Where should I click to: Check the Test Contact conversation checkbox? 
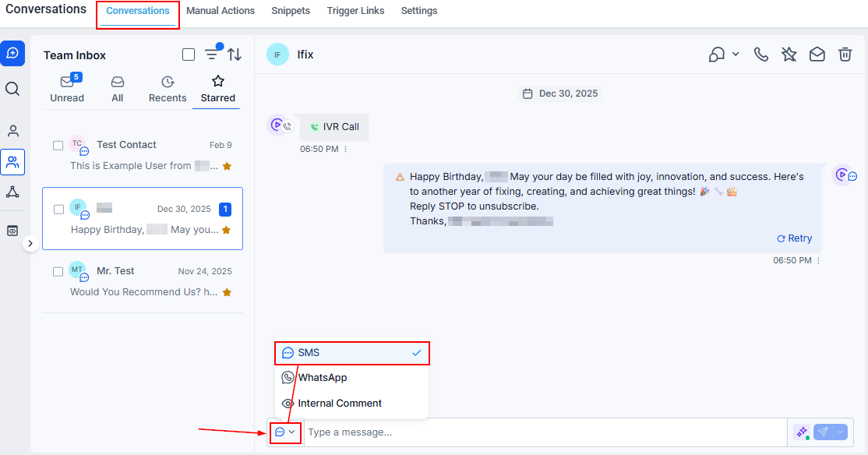[x=58, y=146]
